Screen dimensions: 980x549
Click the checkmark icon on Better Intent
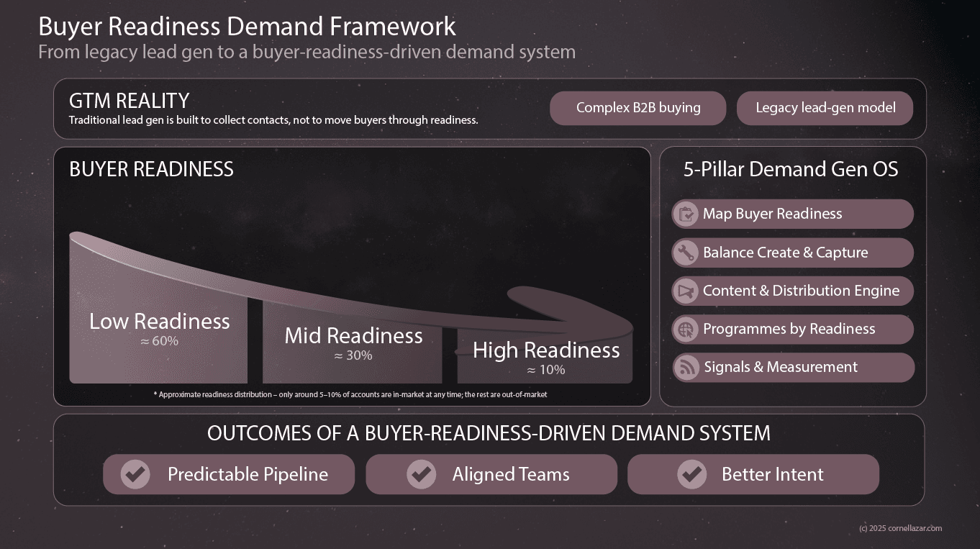(692, 474)
